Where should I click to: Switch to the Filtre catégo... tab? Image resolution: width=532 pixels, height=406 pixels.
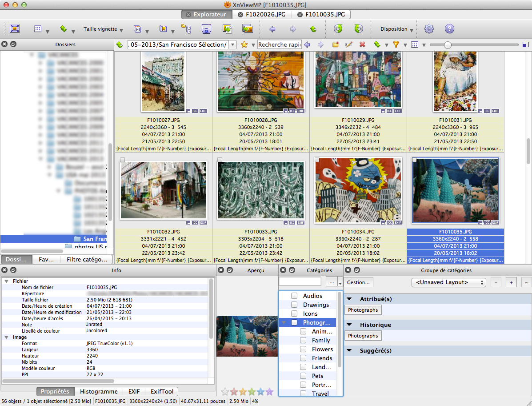87,259
